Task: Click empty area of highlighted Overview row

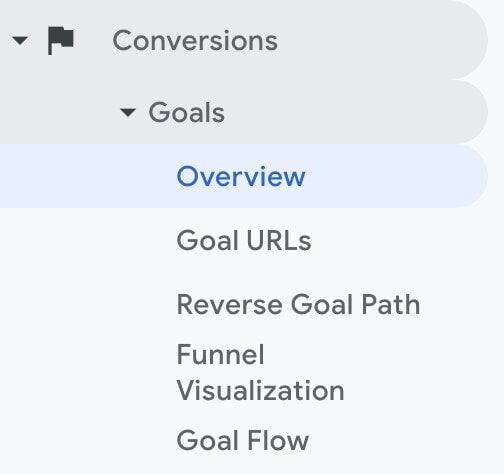Action: (x=393, y=176)
